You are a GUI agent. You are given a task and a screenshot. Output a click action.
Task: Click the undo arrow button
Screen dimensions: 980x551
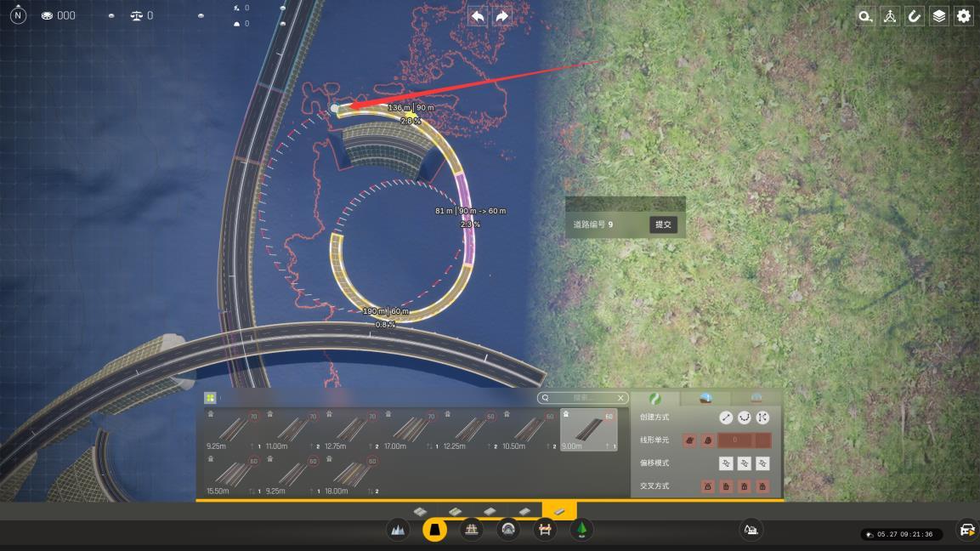click(x=478, y=17)
